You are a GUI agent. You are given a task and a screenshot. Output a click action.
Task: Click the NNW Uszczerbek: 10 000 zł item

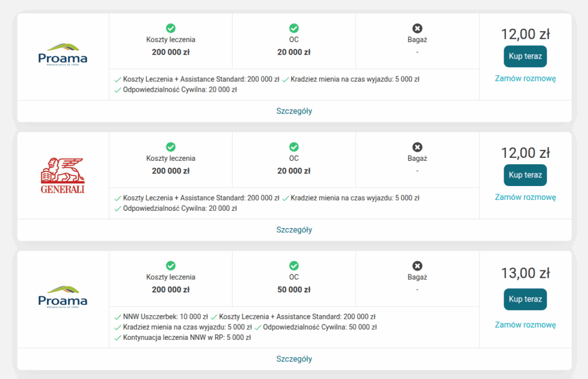click(x=161, y=317)
